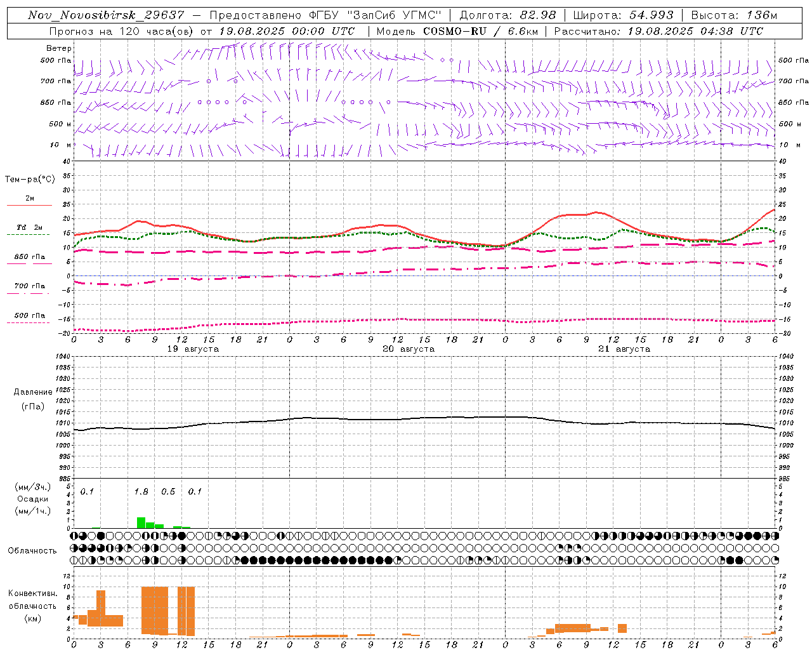Click the latitude value 54.993
The image size is (812, 650).
(652, 15)
